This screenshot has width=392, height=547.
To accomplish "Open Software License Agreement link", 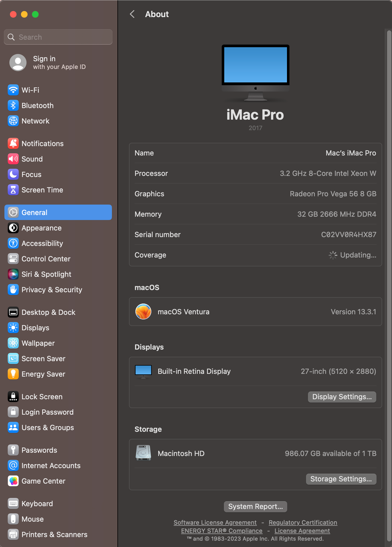I will [215, 522].
